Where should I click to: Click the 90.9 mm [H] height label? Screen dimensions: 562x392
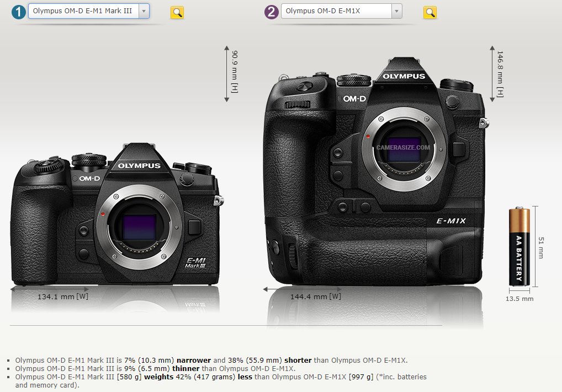(x=235, y=72)
